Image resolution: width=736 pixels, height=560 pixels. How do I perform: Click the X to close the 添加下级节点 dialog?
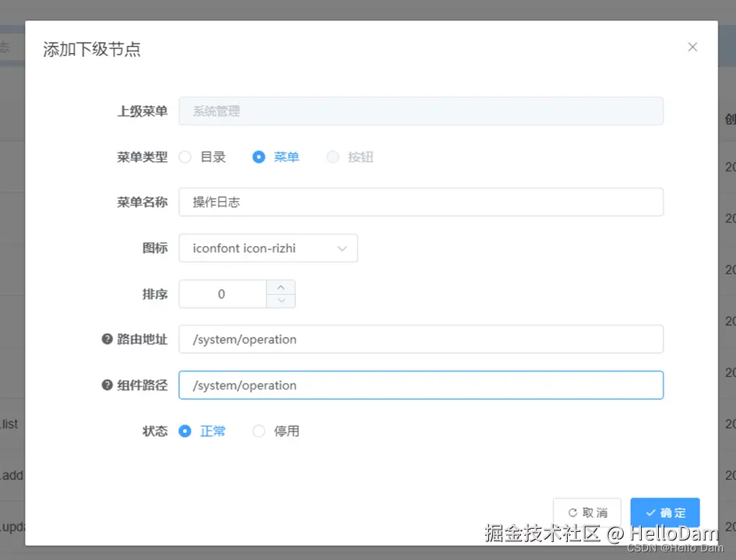tap(692, 47)
